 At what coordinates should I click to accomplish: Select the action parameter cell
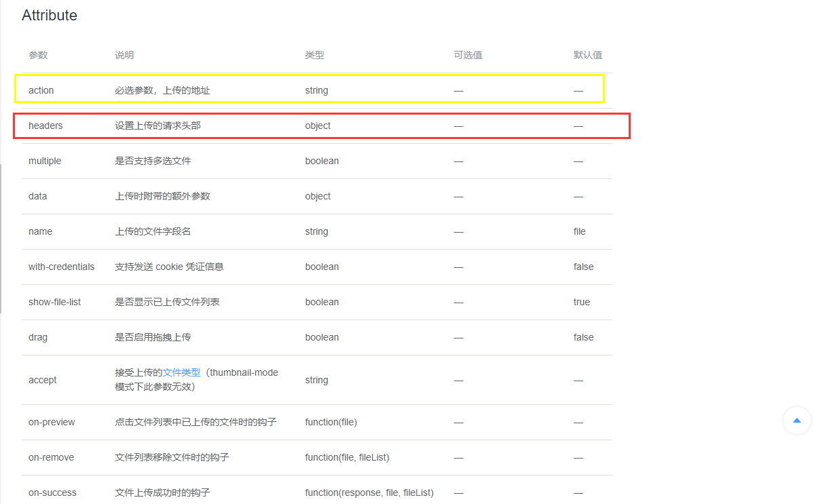39,90
